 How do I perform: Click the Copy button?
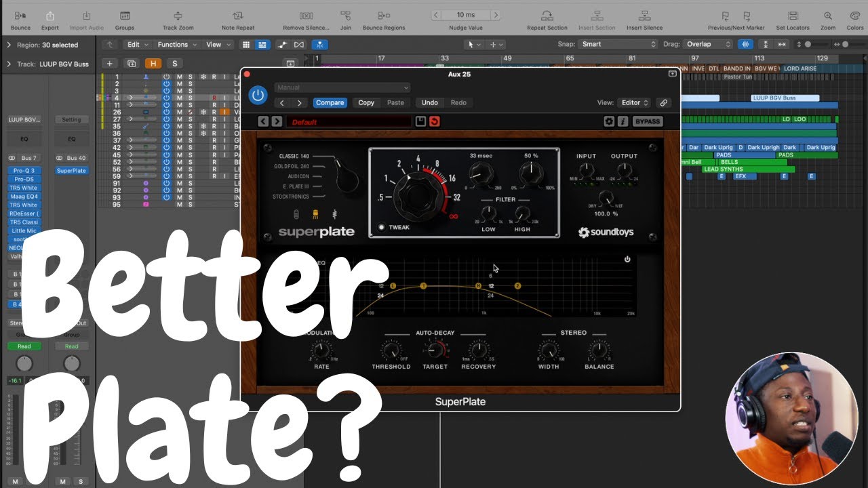coord(366,103)
